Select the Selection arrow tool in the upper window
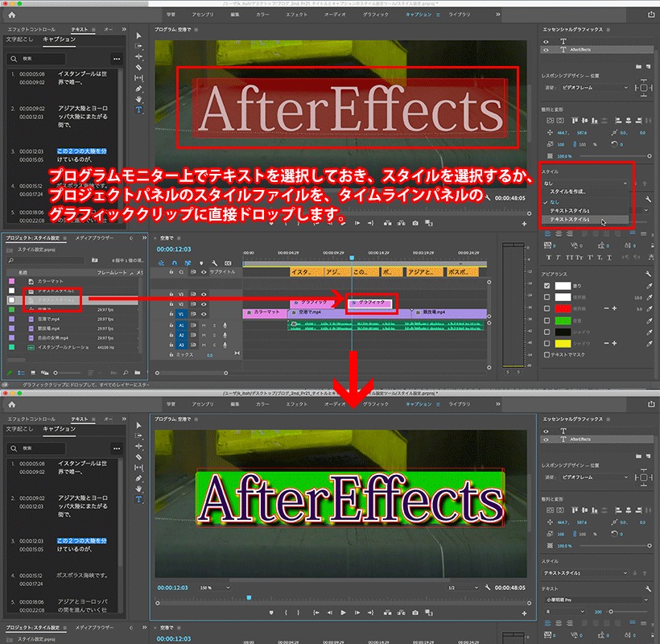 (x=139, y=35)
